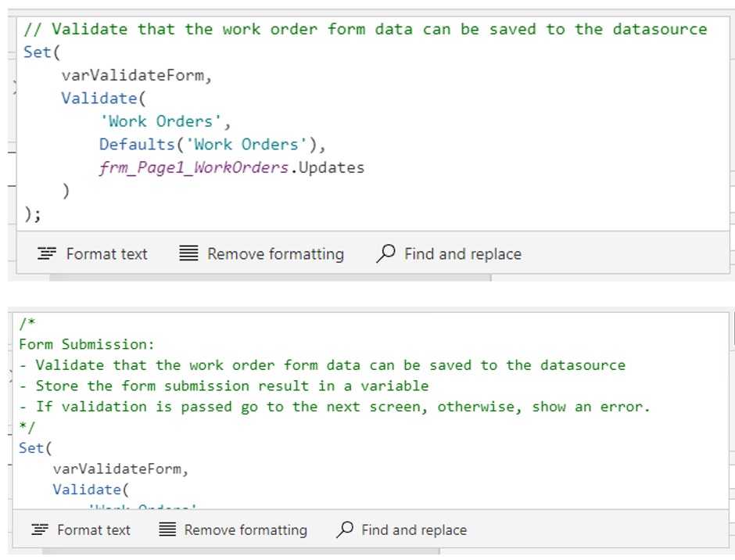Click Find and replace magnifier in bottom editor
The width and height of the screenshot is (735, 560).
tap(345, 529)
